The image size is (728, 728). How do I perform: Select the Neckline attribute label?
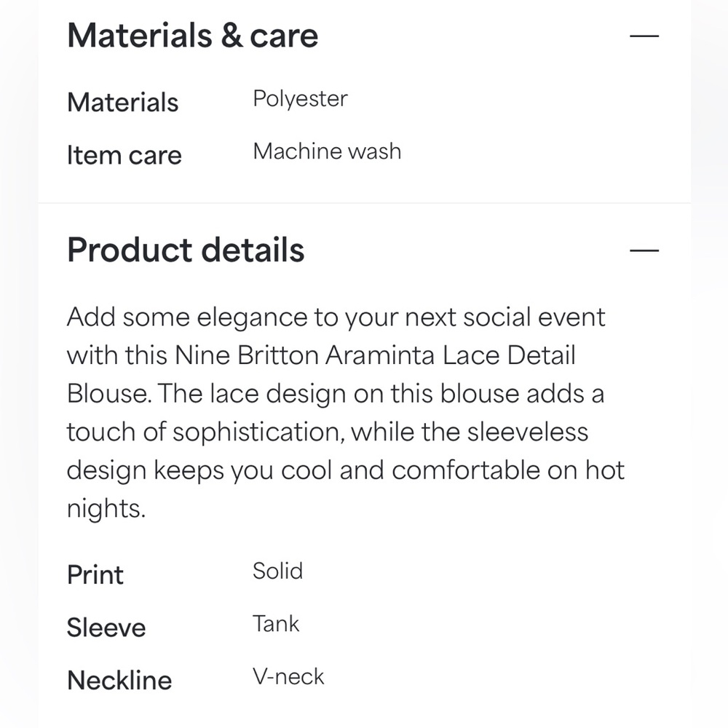click(x=119, y=681)
